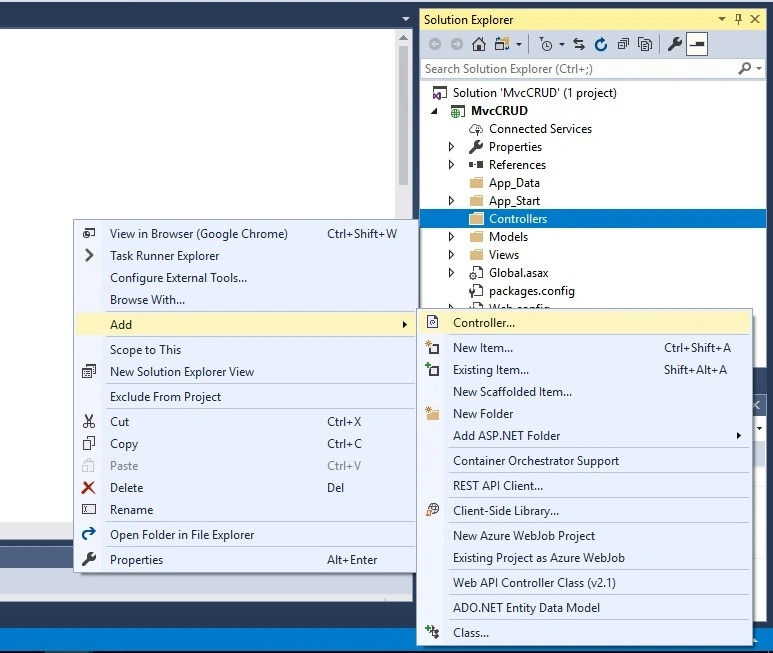Expand the Properties node
This screenshot has width=773, height=653.
pos(452,146)
